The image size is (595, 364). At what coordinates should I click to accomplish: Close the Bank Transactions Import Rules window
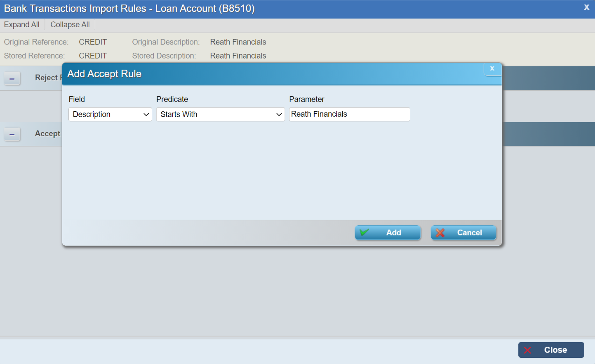pyautogui.click(x=586, y=7)
